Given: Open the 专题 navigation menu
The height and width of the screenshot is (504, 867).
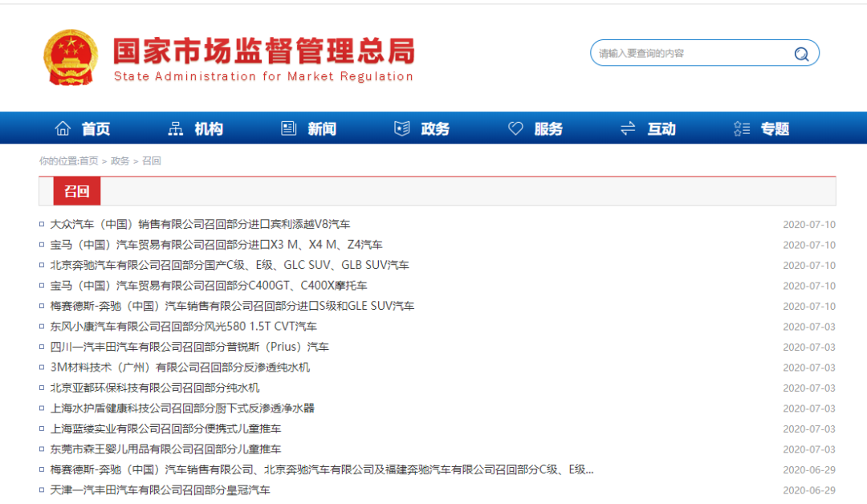Looking at the screenshot, I should point(775,128).
